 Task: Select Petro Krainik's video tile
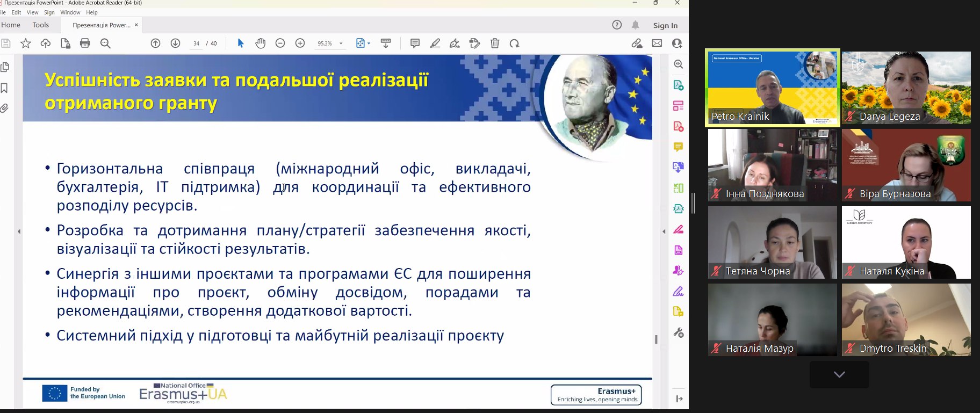[773, 88]
